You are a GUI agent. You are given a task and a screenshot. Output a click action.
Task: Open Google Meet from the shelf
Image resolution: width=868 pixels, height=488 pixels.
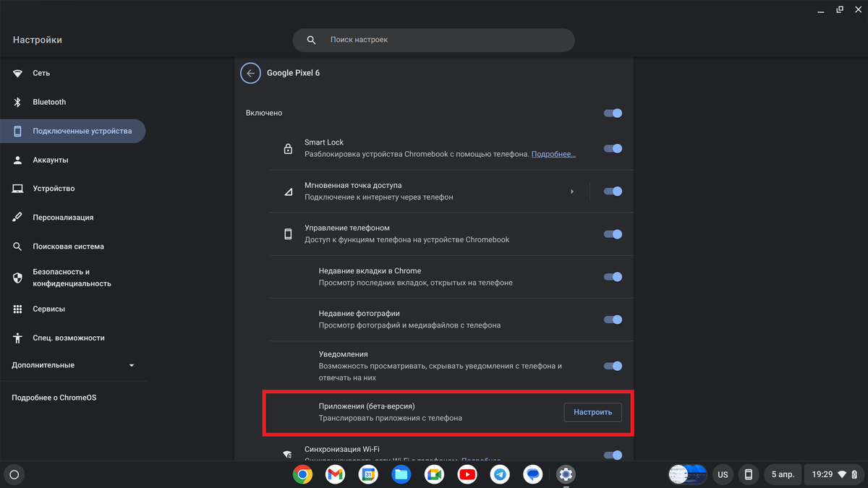[434, 474]
